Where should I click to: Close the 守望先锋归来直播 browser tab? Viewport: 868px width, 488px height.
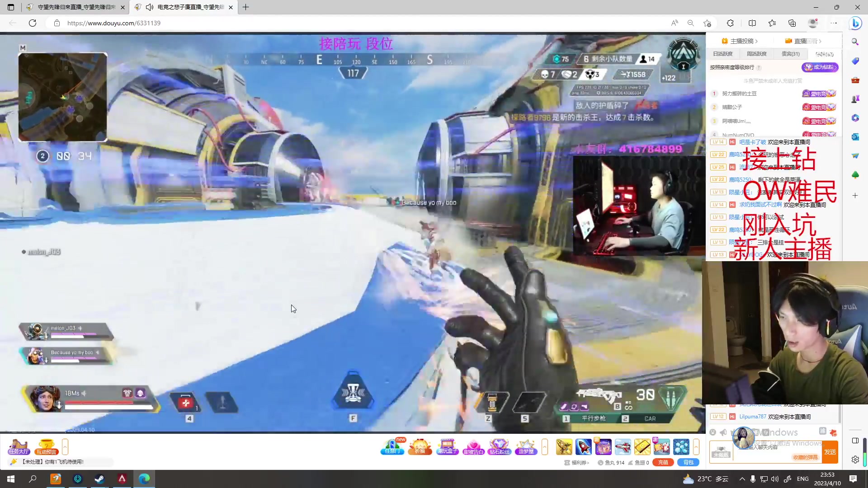[123, 7]
